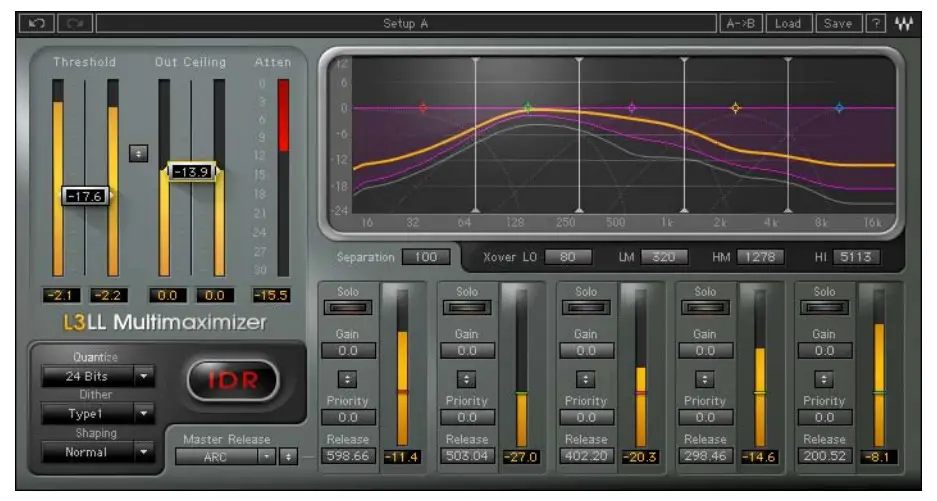This screenshot has height=501, width=937.
Task: Click the threshold link arrows button
Action: pos(139,154)
